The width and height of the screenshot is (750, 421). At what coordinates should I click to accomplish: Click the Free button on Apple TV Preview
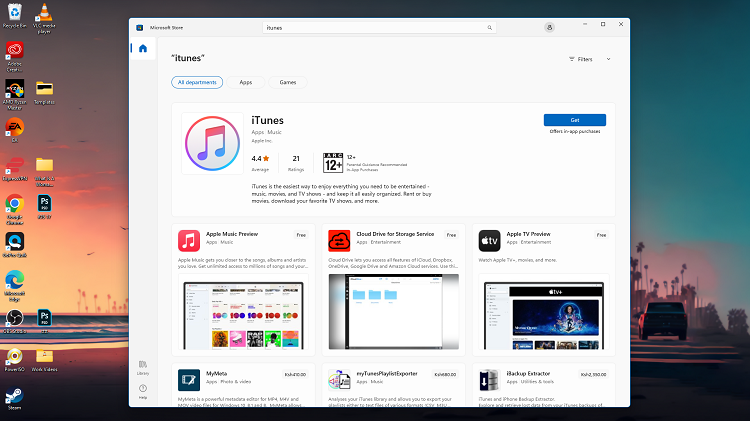point(601,235)
